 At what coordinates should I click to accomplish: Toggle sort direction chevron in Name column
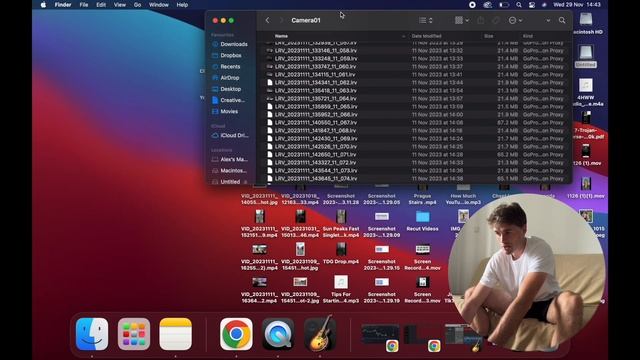pos(403,36)
